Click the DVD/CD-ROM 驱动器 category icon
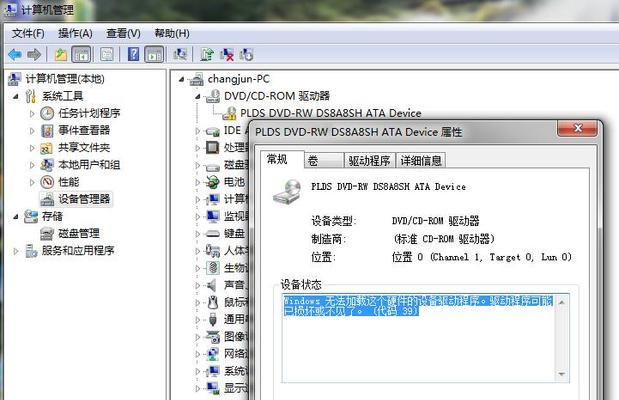 [213, 96]
